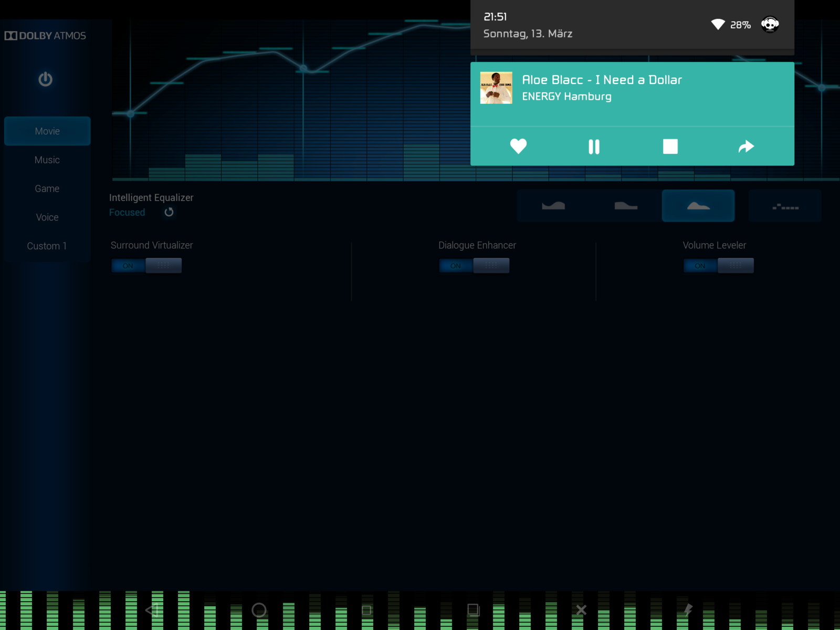
Task: Choose the highlighted Focused equalizer preset
Action: pos(698,206)
